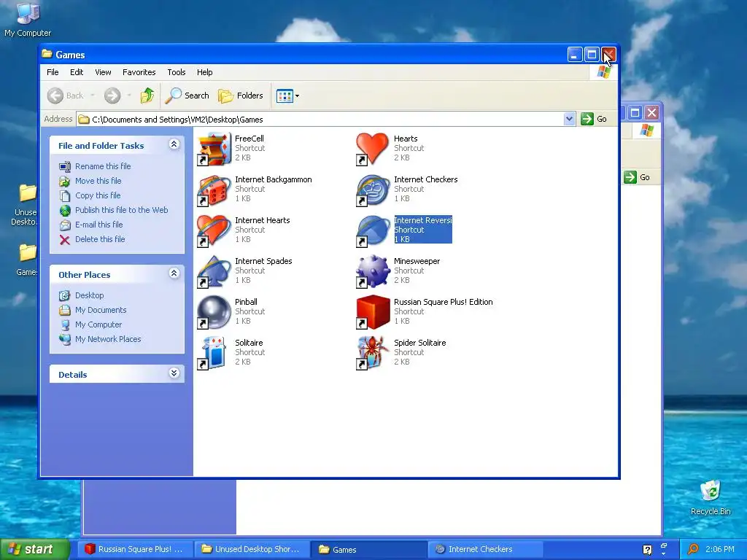
Task: Open the Help menu
Action: (x=205, y=72)
